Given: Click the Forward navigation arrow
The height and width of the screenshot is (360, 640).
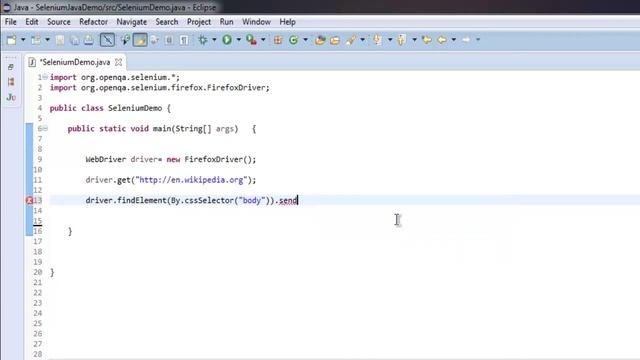Looking at the screenshot, I should tap(466, 40).
